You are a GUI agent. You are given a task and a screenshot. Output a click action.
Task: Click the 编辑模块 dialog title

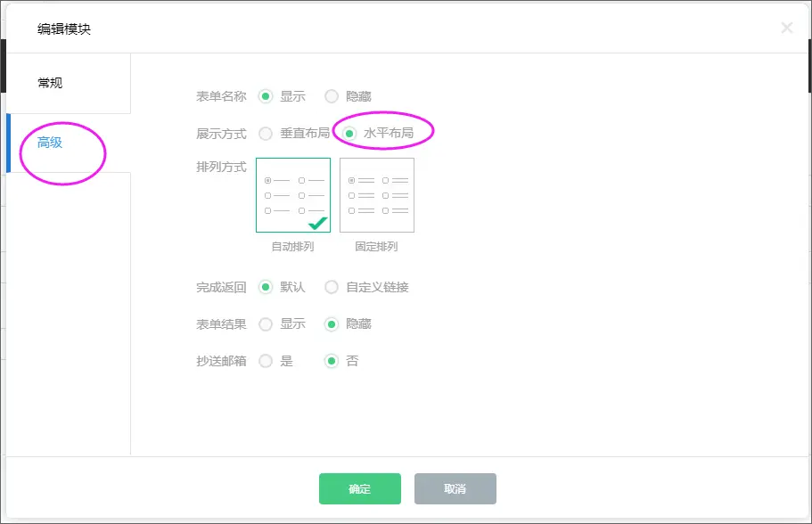(x=64, y=29)
